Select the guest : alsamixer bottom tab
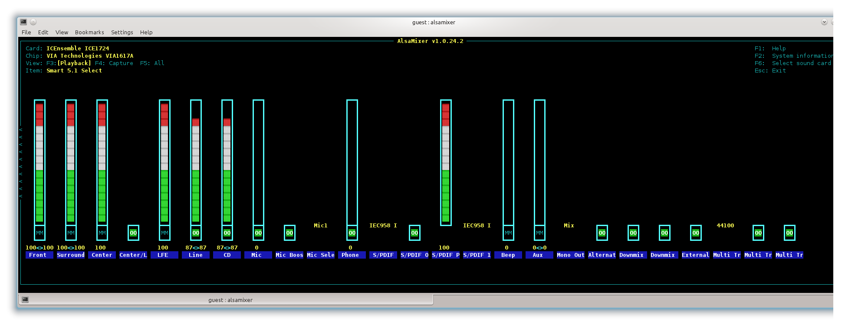The width and height of the screenshot is (868, 325). coord(230,300)
